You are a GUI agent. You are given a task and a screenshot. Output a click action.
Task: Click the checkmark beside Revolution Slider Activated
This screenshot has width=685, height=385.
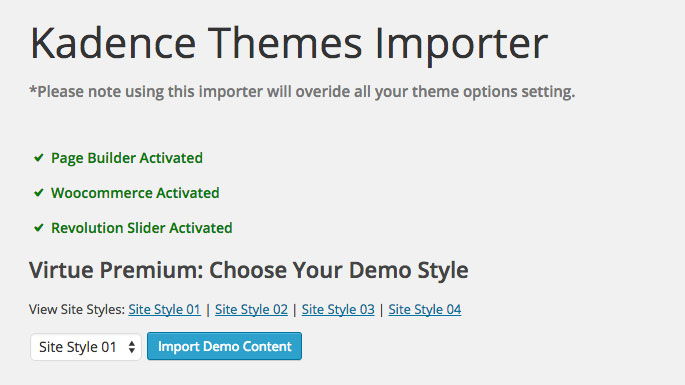(x=39, y=227)
